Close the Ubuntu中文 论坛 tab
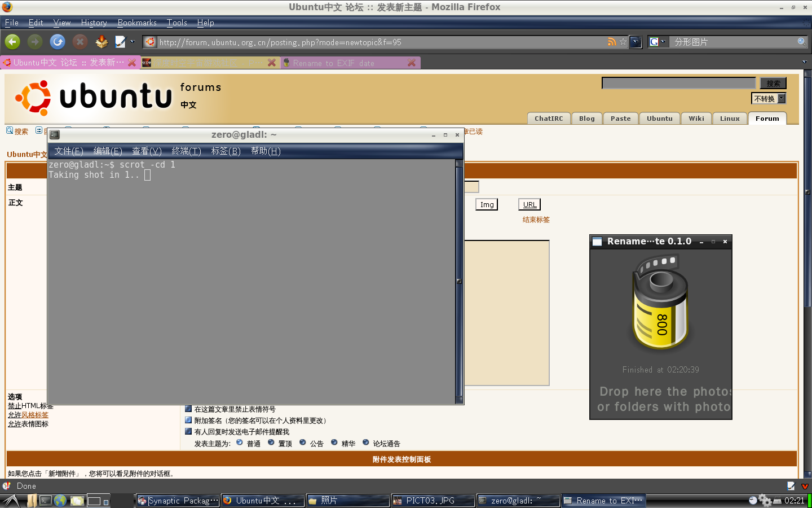This screenshot has height=508, width=812. (132, 63)
